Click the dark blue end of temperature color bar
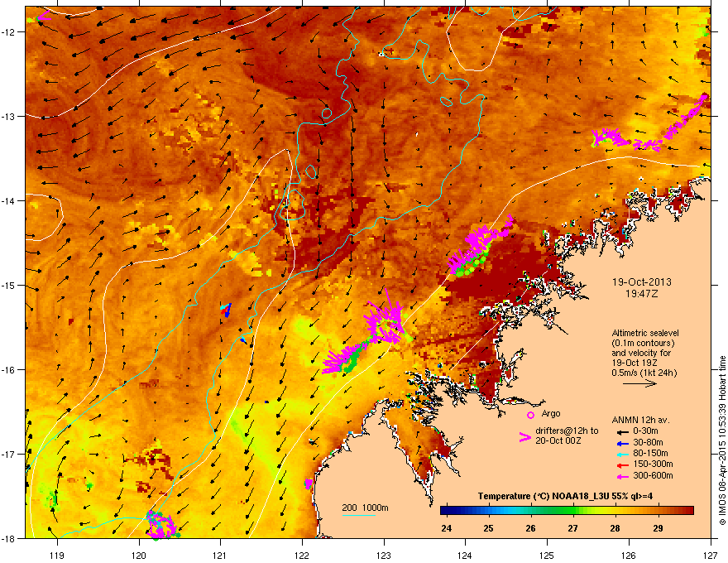The height and width of the screenshot is (563, 728). [x=445, y=511]
